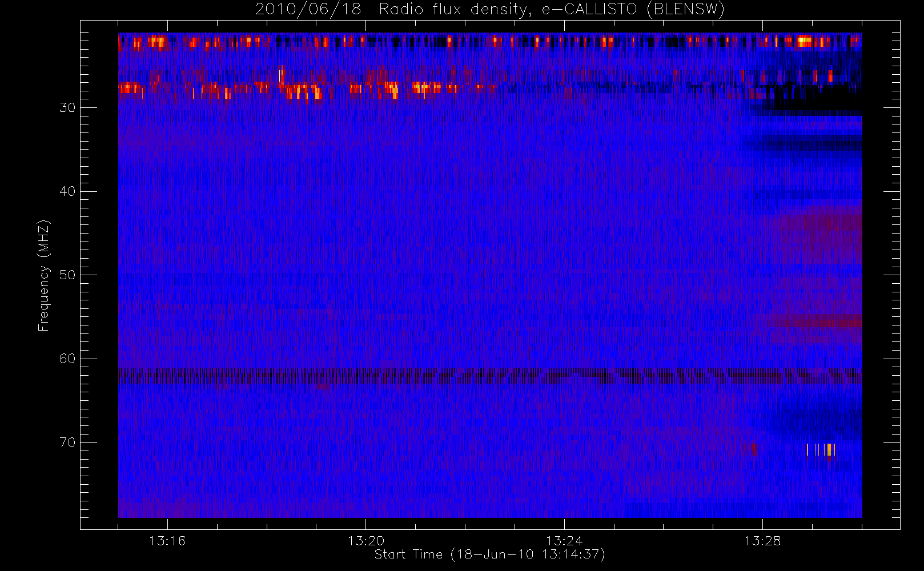This screenshot has height=571, width=924.
Task: Click the 50 frequency tick label
Action: [x=67, y=275]
